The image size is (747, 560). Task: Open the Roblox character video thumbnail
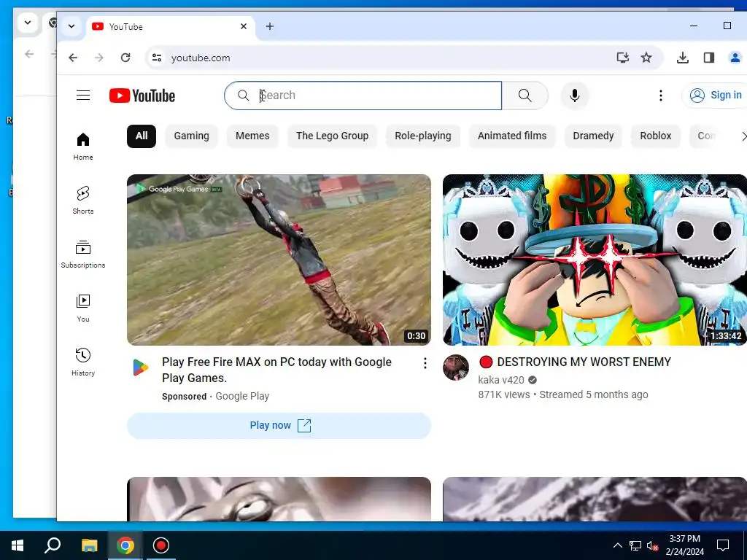click(595, 260)
